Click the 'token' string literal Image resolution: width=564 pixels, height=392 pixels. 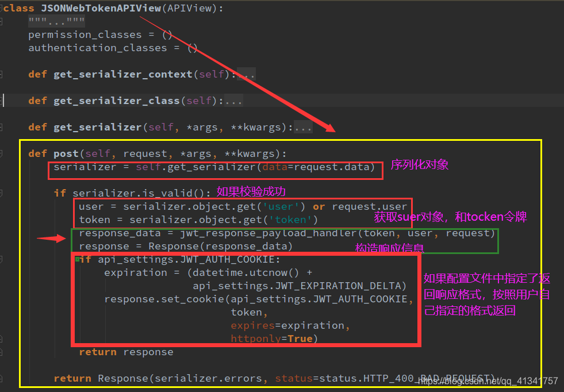[290, 220]
